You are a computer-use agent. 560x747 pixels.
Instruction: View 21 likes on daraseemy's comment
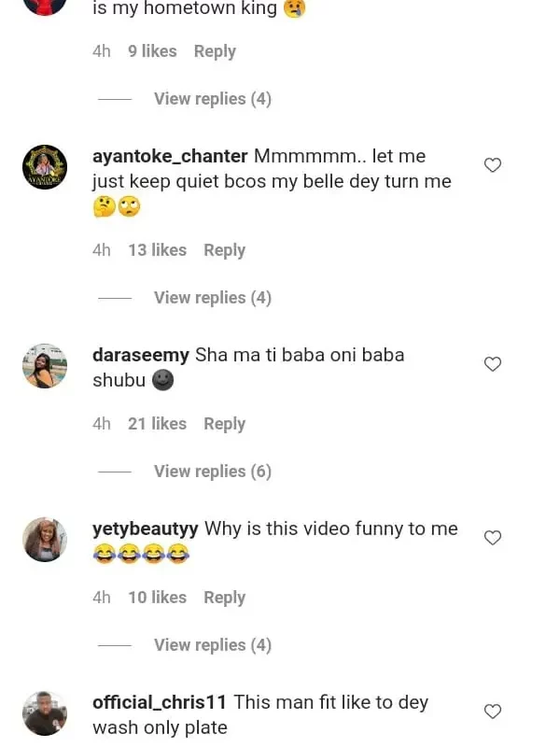pyautogui.click(x=157, y=424)
